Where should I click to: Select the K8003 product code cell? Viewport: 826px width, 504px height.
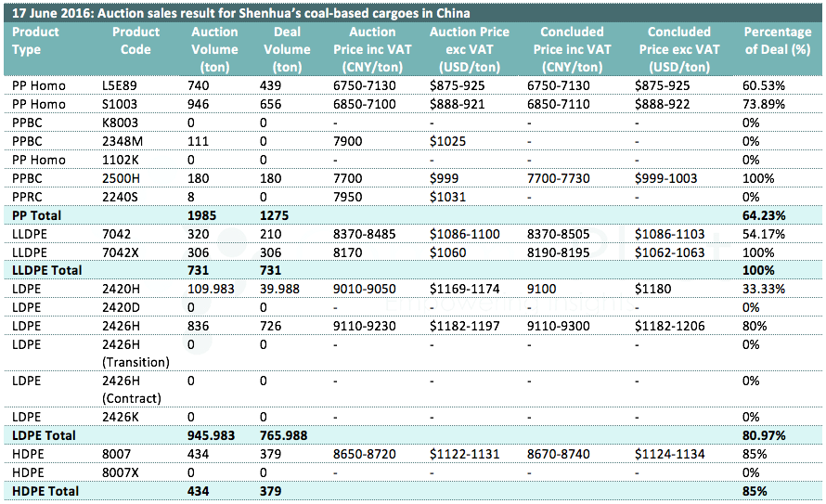pyautogui.click(x=120, y=123)
